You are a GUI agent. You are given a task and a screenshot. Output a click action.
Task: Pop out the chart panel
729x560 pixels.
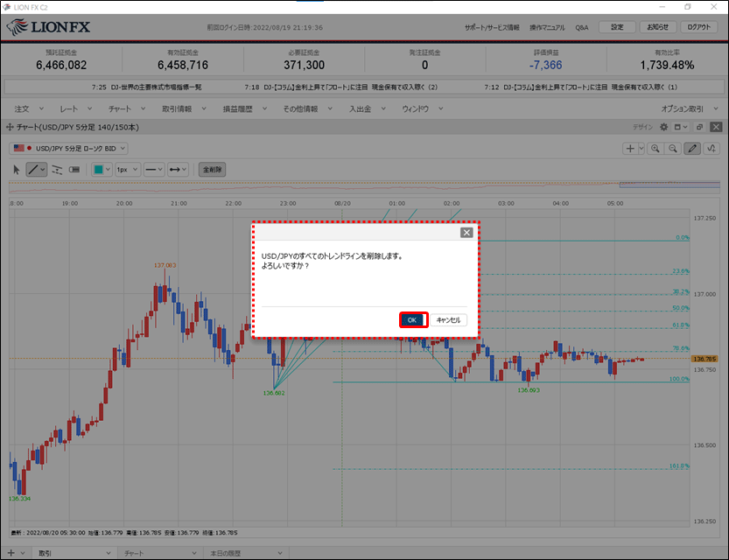point(699,127)
